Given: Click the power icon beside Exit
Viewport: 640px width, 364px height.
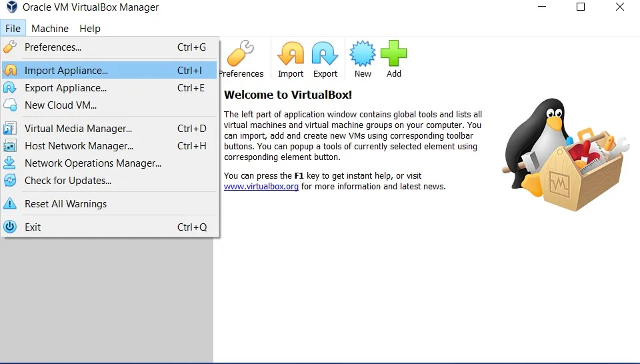Looking at the screenshot, I should pos(10,227).
